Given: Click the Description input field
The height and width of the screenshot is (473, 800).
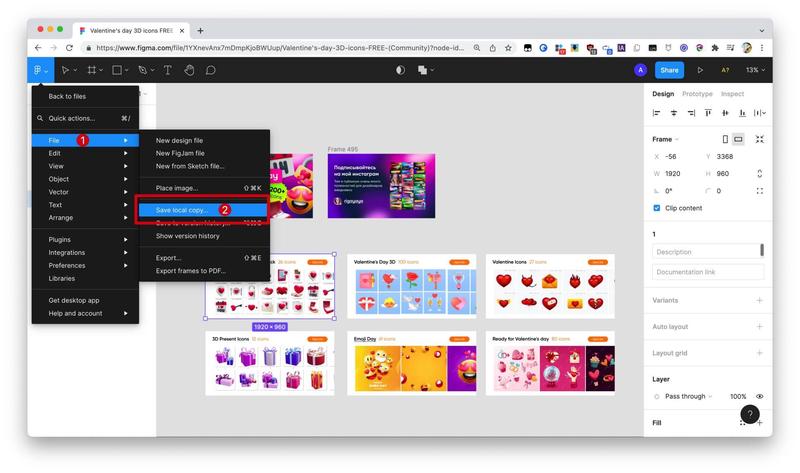Looking at the screenshot, I should point(706,252).
